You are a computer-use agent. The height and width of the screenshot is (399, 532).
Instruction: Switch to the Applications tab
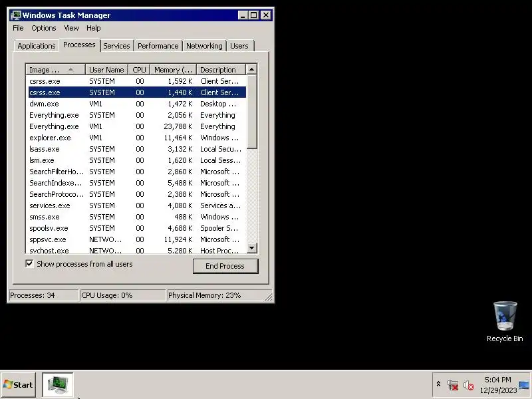click(x=37, y=46)
